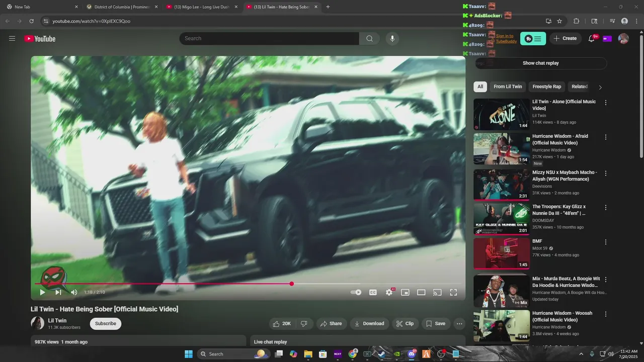644x362 pixels.
Task: Open the Chrome extensions puzzle icon
Action: click(x=577, y=21)
